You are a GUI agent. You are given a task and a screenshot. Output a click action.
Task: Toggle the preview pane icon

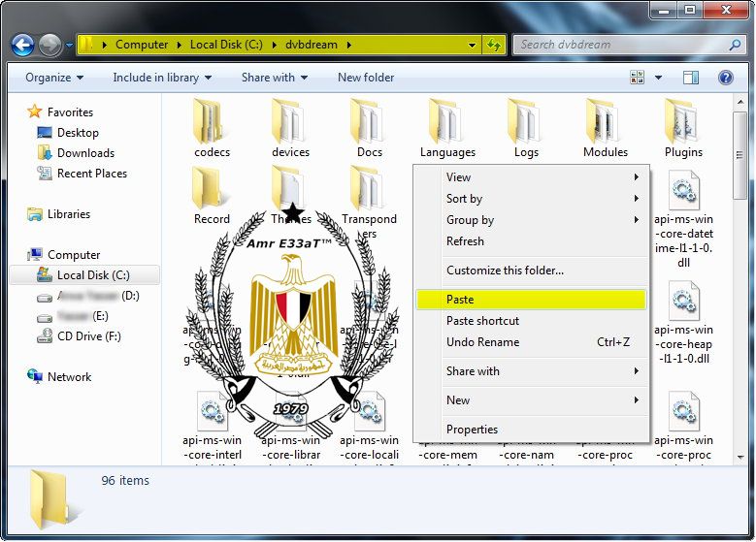pos(690,78)
